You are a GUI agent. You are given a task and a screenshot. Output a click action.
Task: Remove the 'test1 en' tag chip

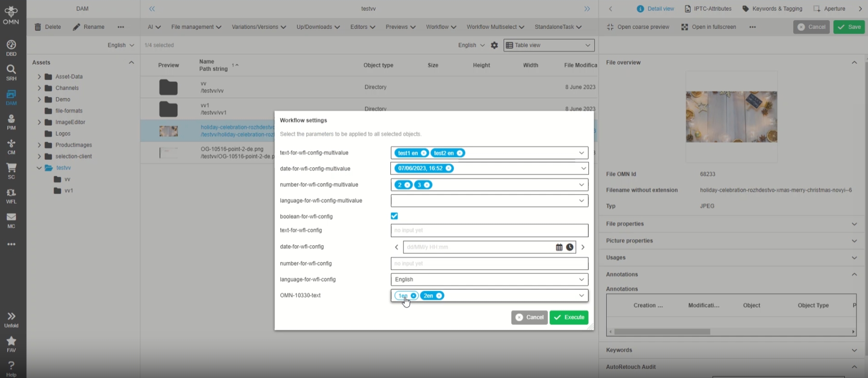pyautogui.click(x=424, y=153)
